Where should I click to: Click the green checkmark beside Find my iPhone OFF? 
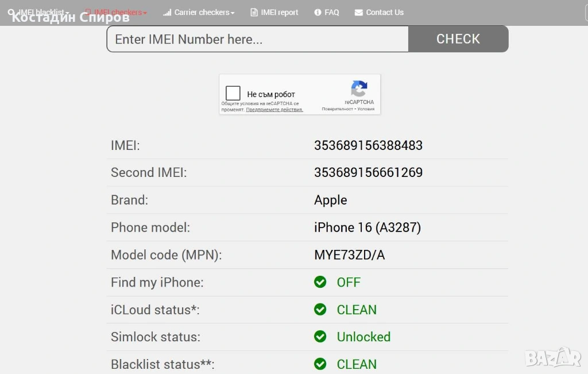[x=320, y=282]
